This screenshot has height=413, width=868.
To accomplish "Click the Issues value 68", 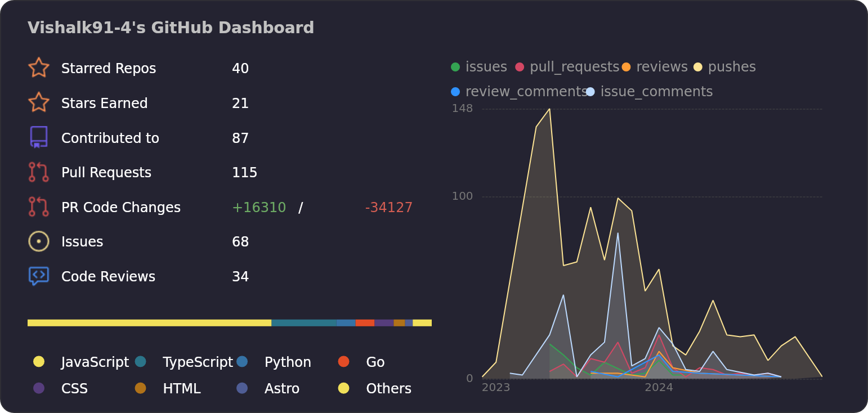I will pos(240,242).
